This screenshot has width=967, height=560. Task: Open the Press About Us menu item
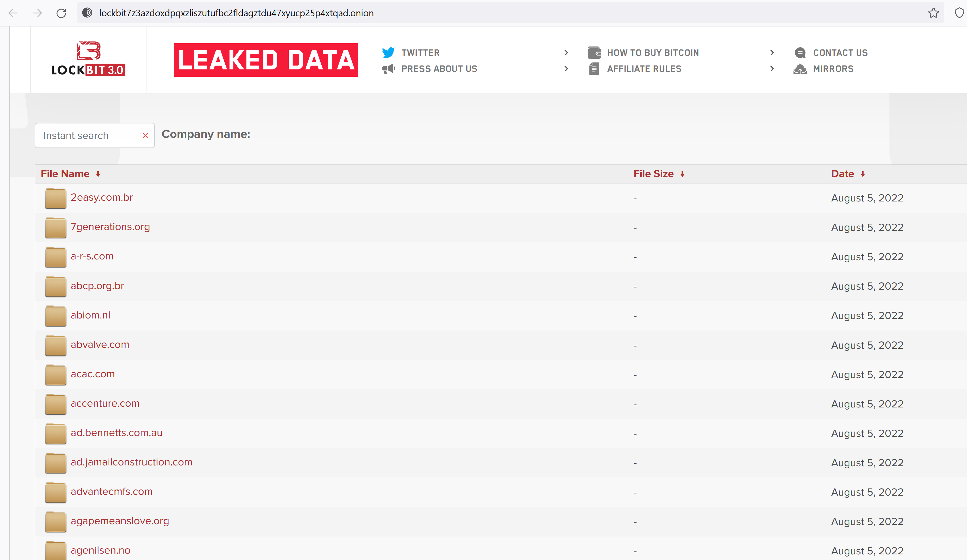439,69
